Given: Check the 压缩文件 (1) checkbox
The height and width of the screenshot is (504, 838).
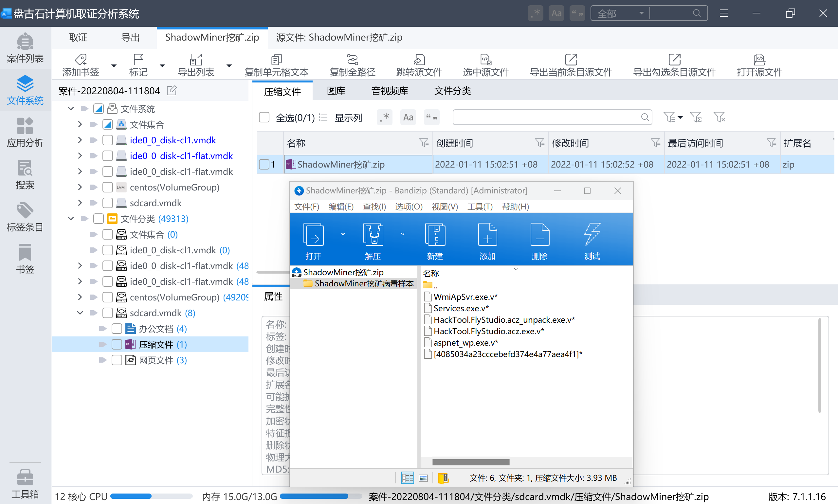Looking at the screenshot, I should [117, 344].
